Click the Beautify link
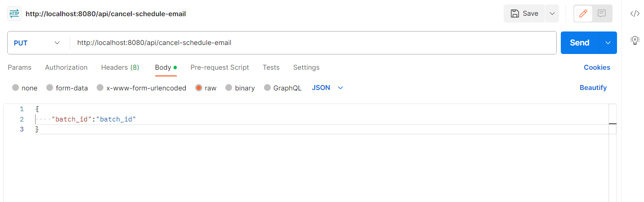 pos(593,88)
